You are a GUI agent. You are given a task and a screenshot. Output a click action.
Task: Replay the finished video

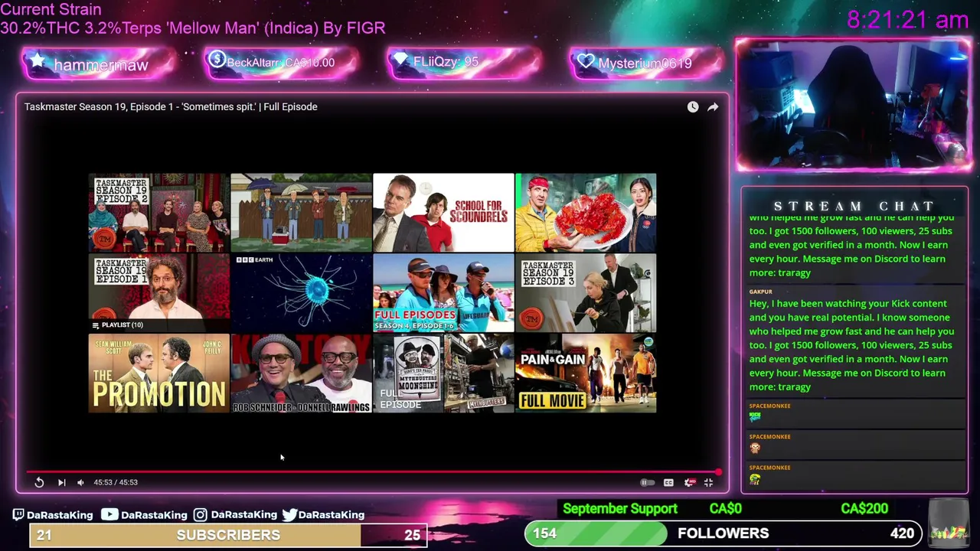39,482
